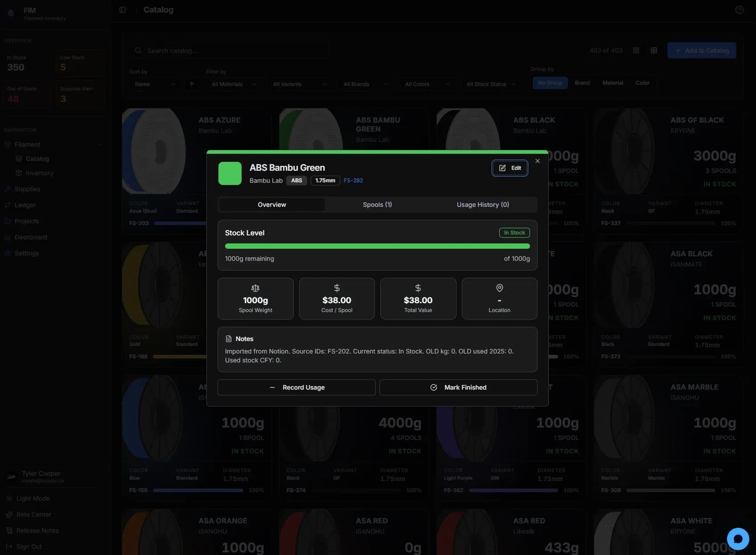Click the Notes document icon
756x555 pixels.
coord(229,339)
